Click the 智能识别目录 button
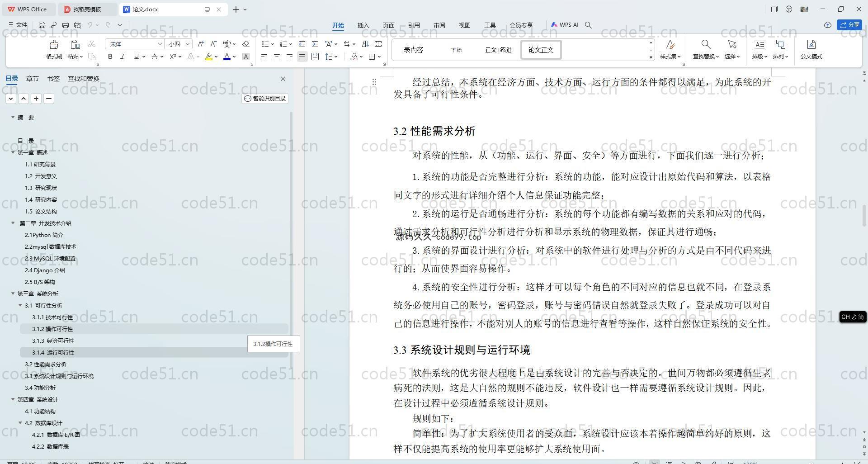The height and width of the screenshot is (464, 868). tap(265, 99)
